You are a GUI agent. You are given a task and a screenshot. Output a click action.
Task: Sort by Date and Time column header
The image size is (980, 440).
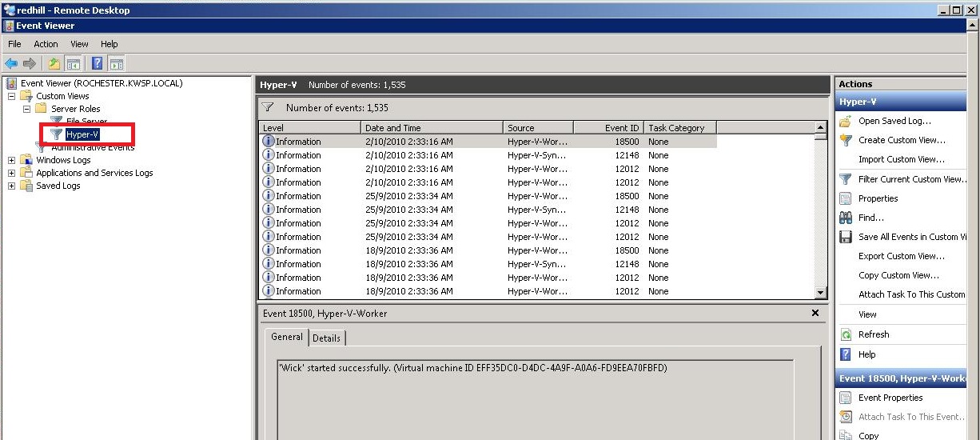pyautogui.click(x=432, y=127)
